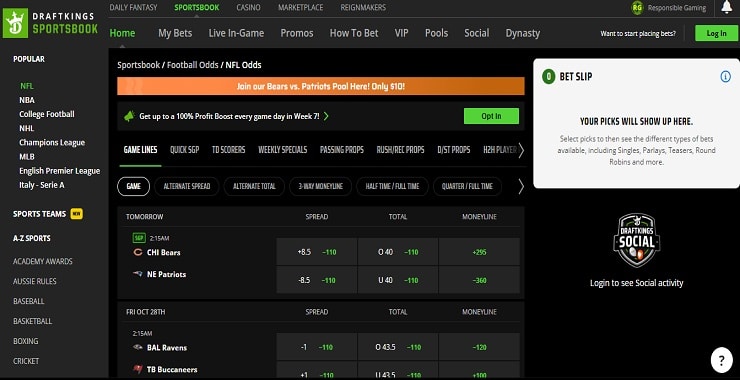Click the Bears vs. Patriots Pool banner

pyautogui.click(x=321, y=86)
